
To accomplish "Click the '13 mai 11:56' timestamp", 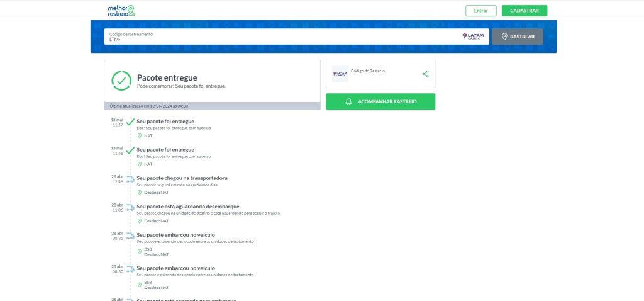I will (117, 150).
